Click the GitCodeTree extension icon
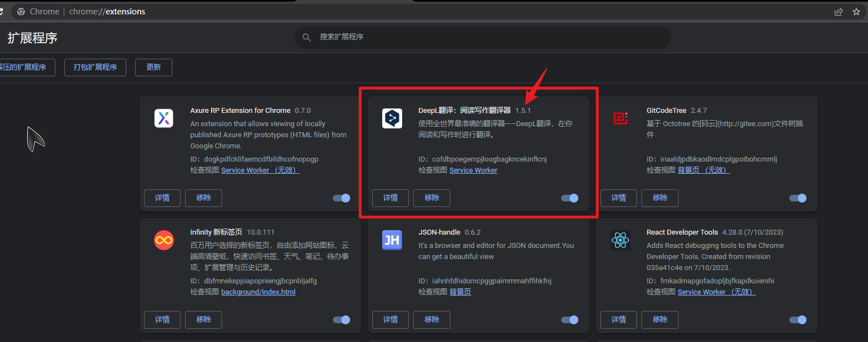The height and width of the screenshot is (342, 868). (x=620, y=118)
